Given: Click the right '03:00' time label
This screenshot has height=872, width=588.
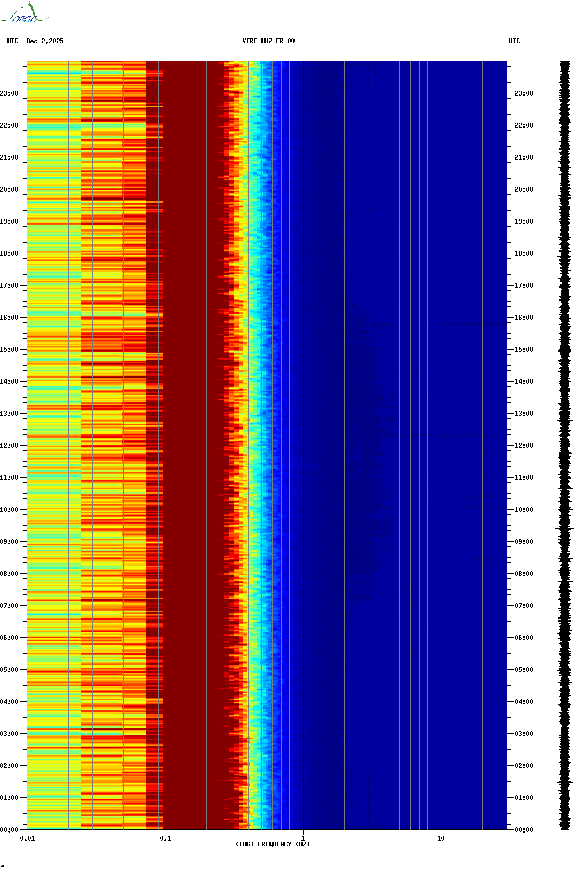Looking at the screenshot, I should [x=524, y=734].
